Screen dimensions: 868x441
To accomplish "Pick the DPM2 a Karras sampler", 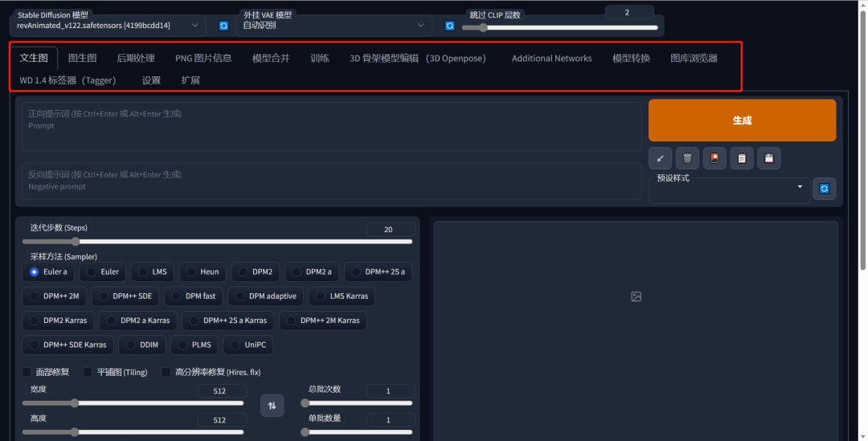I will (138, 321).
